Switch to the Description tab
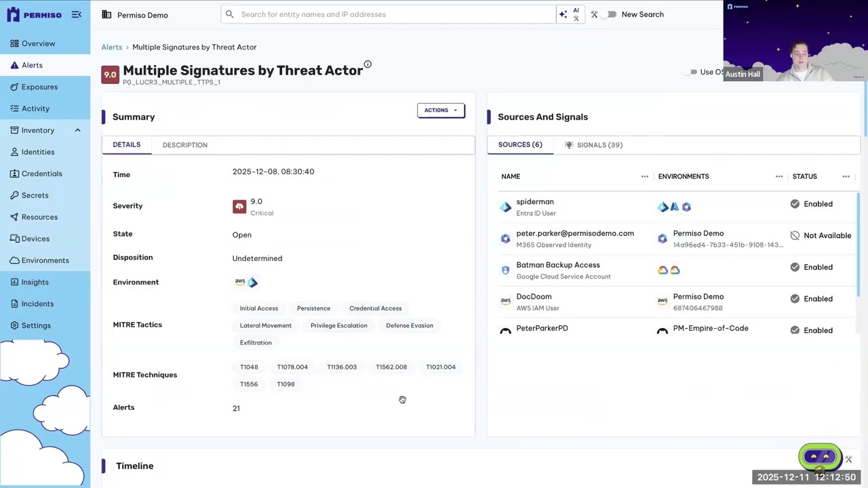Image resolution: width=868 pixels, height=488 pixels. pos(185,145)
